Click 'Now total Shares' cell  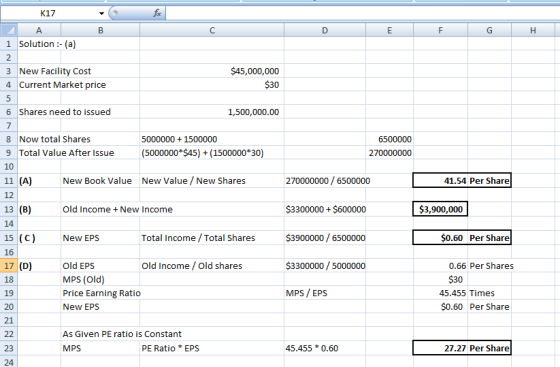click(55, 139)
